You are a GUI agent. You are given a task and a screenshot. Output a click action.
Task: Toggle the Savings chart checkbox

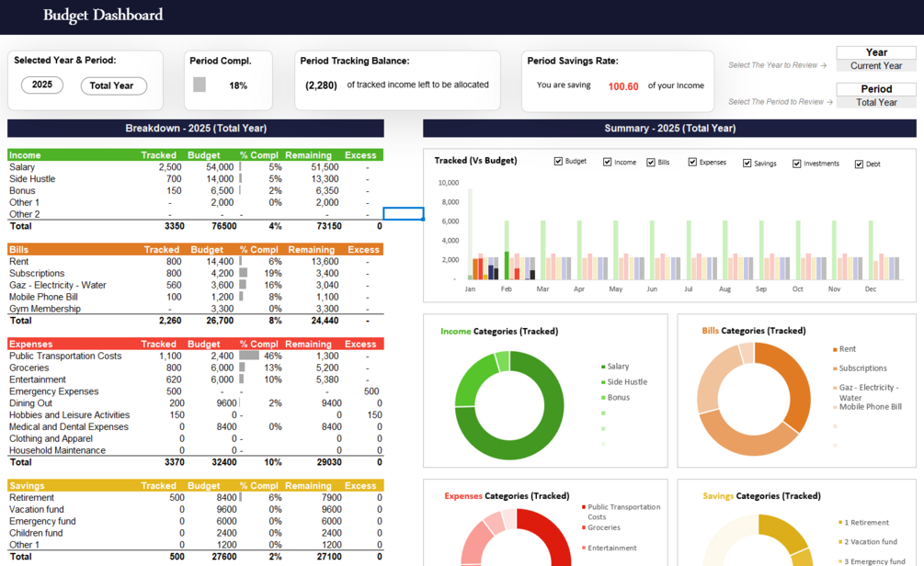point(747,164)
